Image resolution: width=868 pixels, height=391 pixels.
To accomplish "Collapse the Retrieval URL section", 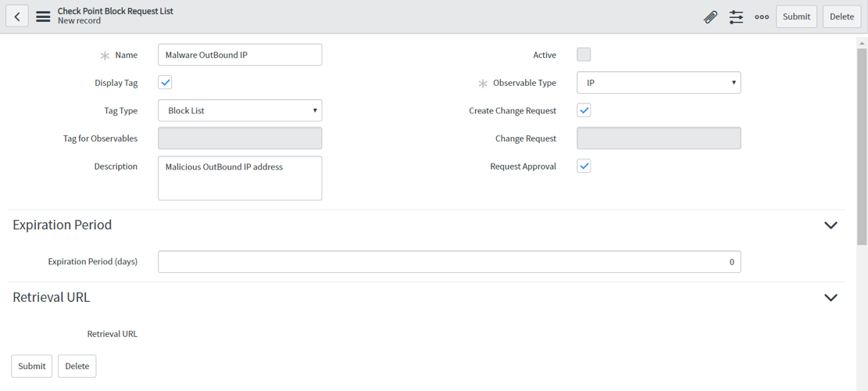I will click(831, 297).
